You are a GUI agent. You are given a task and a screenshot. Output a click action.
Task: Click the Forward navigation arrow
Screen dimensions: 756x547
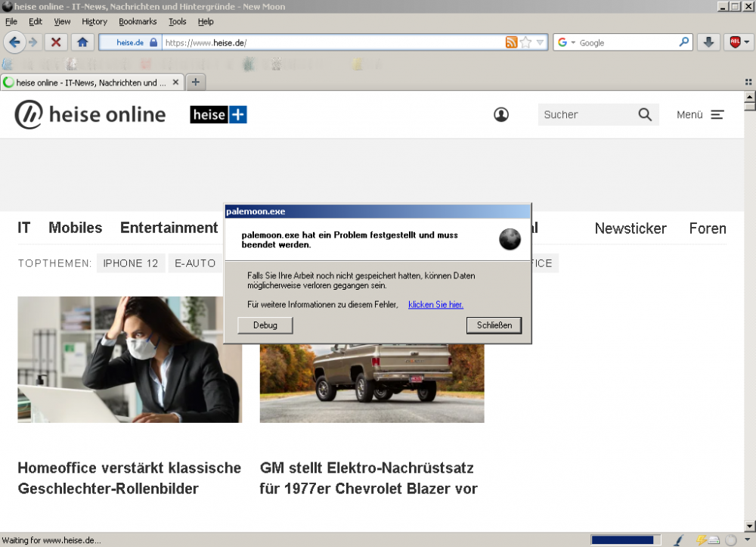tap(33, 42)
